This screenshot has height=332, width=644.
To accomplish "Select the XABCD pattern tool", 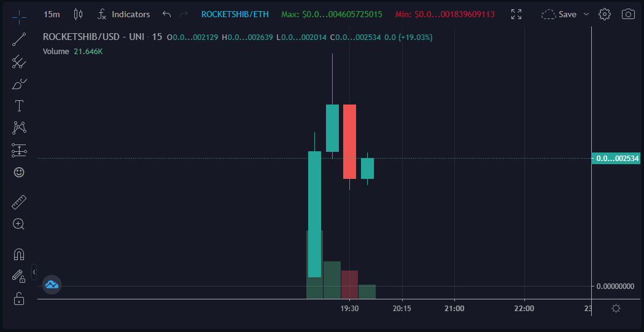I will [19, 128].
